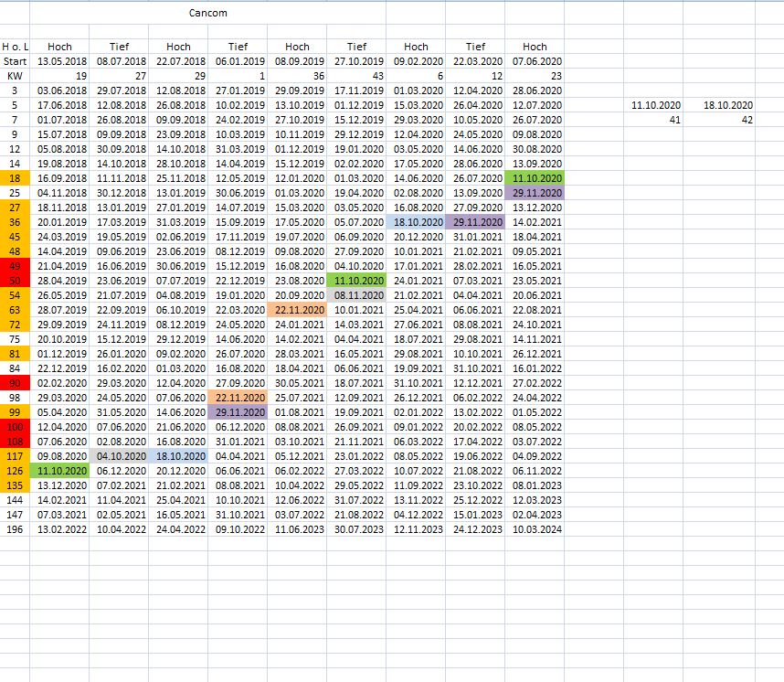The height and width of the screenshot is (682, 784).
Task: Select uncolored row label 75
Action: 15,339
